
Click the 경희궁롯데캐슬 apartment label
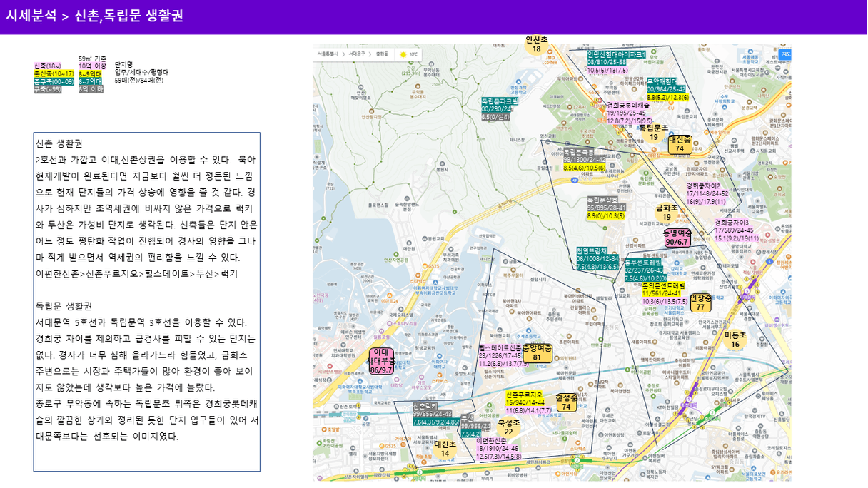(x=628, y=105)
